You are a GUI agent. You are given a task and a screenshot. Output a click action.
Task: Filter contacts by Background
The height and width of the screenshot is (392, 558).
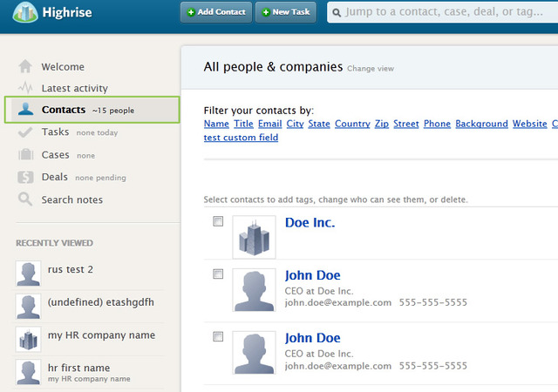[481, 124]
